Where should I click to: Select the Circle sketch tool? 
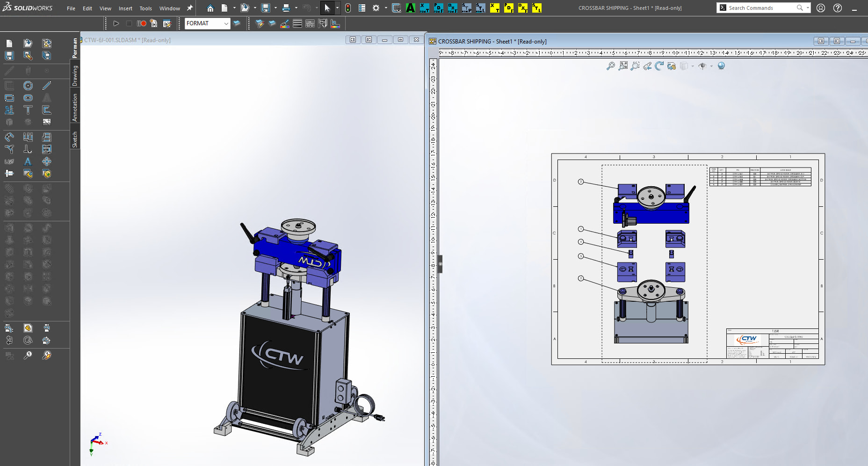tap(28, 86)
